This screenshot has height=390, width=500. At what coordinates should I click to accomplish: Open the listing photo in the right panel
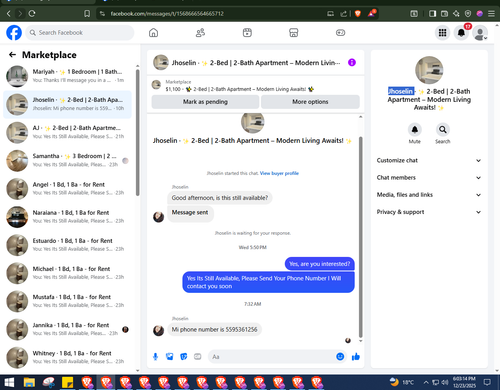429,70
